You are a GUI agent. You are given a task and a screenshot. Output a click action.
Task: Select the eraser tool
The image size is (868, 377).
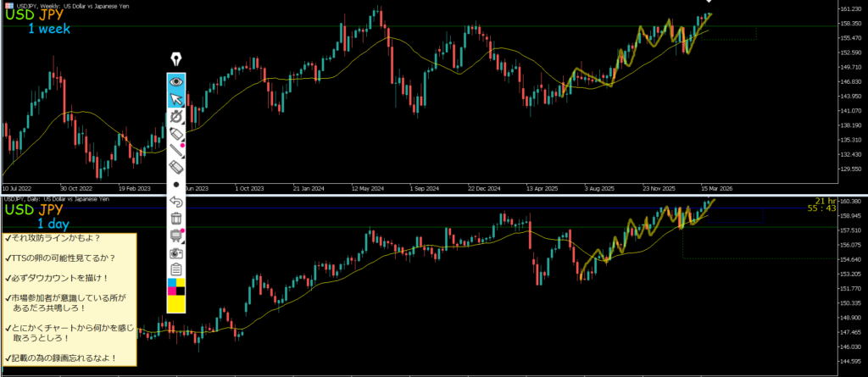point(176,168)
